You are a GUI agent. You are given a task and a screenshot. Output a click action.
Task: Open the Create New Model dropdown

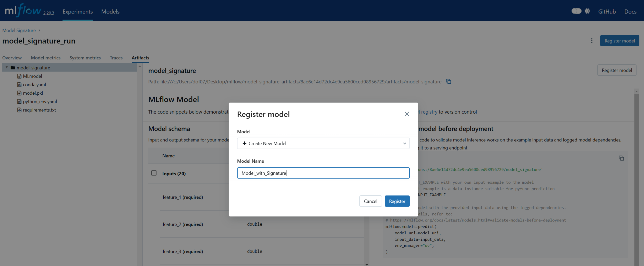pyautogui.click(x=323, y=143)
